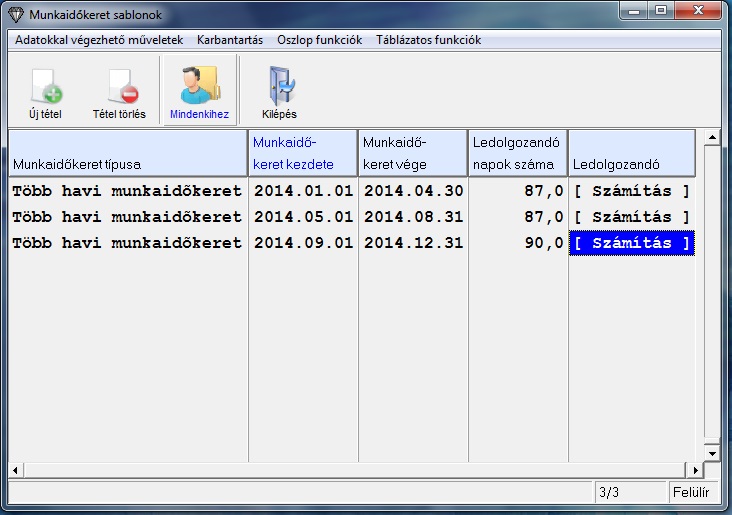Screen dimensions: 732x515
Task: Open the Karbantartás menu
Action: (230, 41)
